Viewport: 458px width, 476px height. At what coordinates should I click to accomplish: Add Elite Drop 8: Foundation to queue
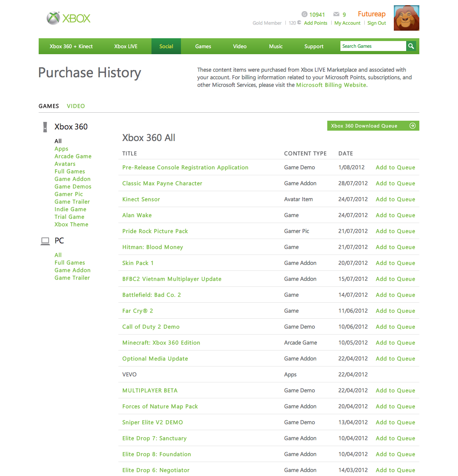click(395, 454)
